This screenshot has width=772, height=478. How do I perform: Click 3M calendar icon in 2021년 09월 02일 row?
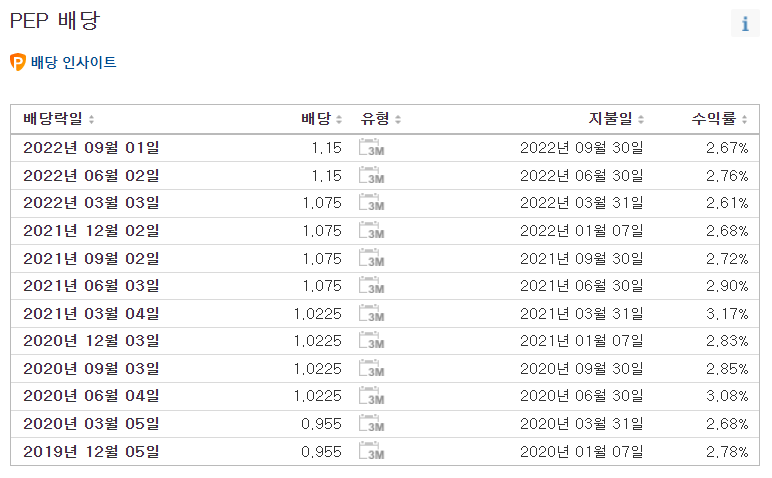pos(372,258)
